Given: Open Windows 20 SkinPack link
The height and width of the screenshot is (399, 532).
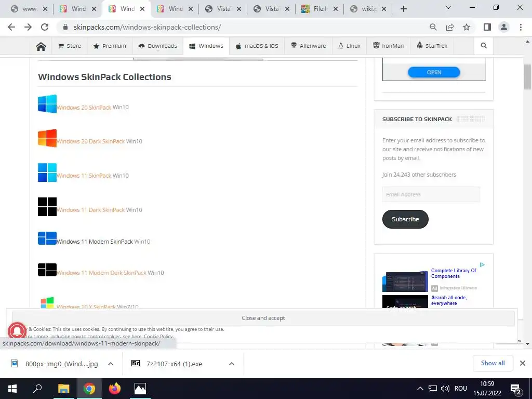Looking at the screenshot, I should click(84, 108).
